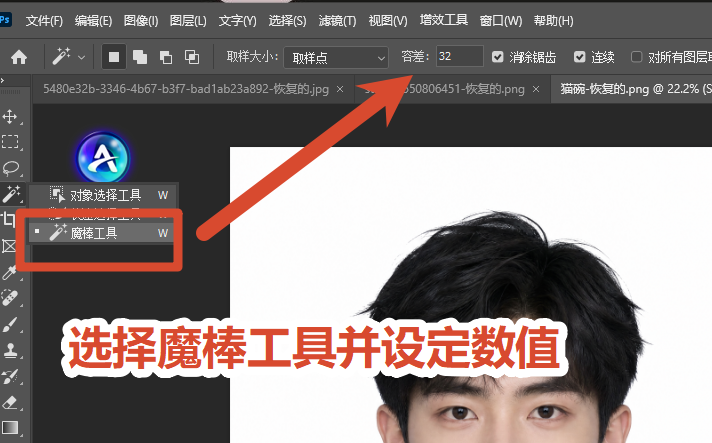Click the 容差 tolerance field showing 32
Viewport: 712px width, 443px height.
[459, 56]
